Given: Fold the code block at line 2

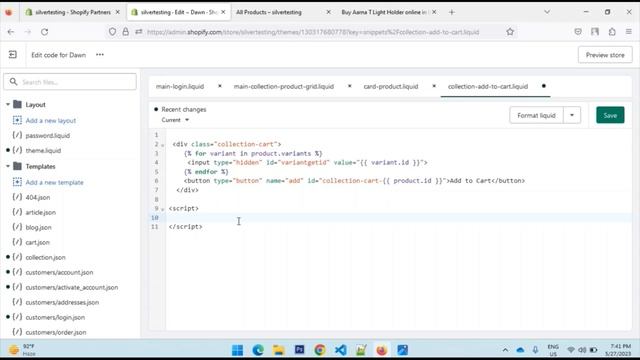Looking at the screenshot, I should click(x=162, y=144).
